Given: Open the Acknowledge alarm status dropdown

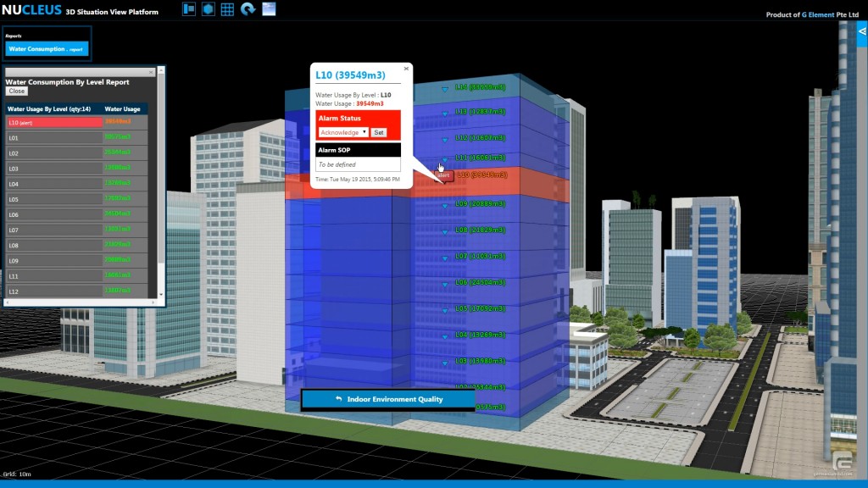Looking at the screenshot, I should tap(343, 132).
